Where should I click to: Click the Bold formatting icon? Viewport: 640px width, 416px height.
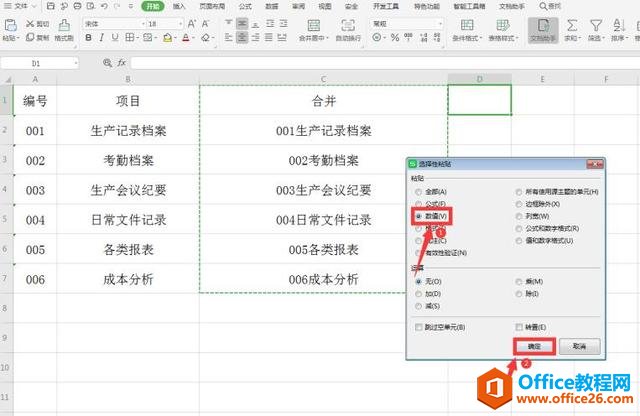(88, 38)
